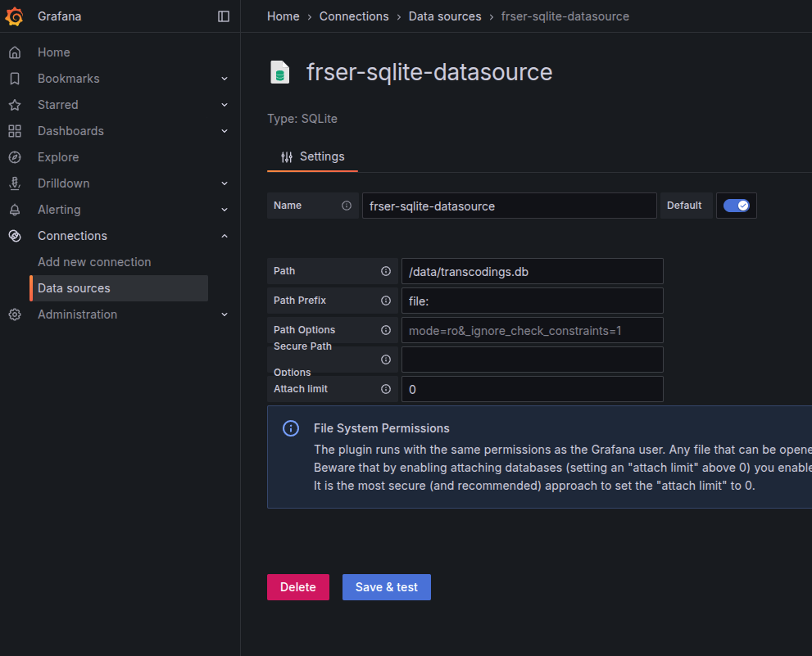The height and width of the screenshot is (656, 812).
Task: Click the info icon next to Path Options
Action: point(386,330)
